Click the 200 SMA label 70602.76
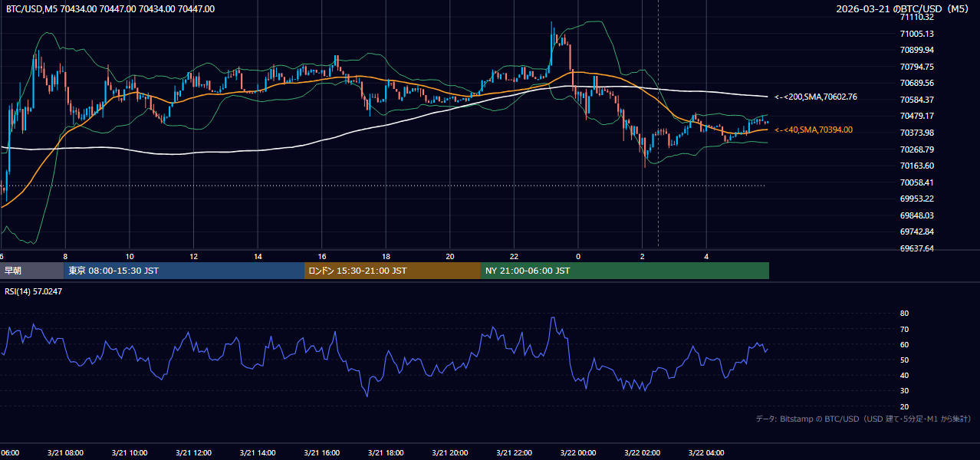Viewport: 980px width, 460px height. click(x=816, y=97)
